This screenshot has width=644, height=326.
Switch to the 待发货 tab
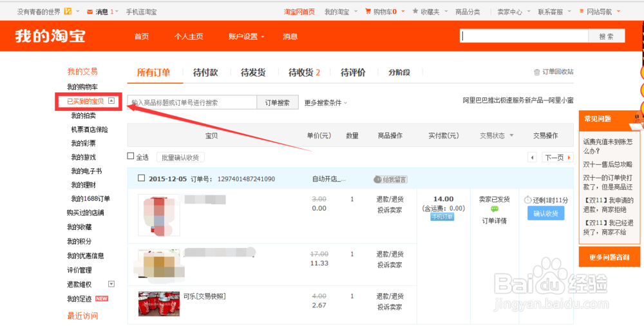click(x=253, y=73)
